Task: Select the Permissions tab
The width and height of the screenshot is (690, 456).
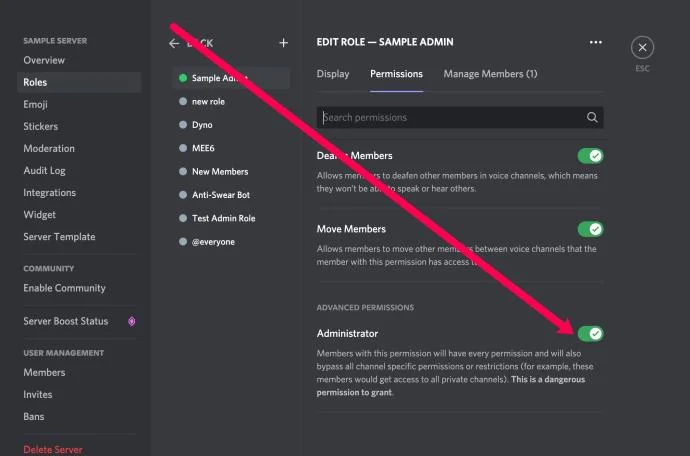Action: click(x=396, y=74)
